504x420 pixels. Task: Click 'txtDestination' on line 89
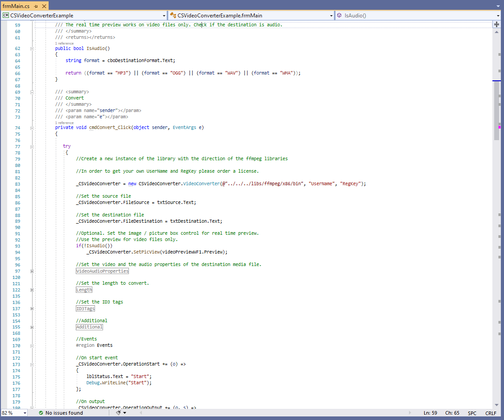coord(188,221)
